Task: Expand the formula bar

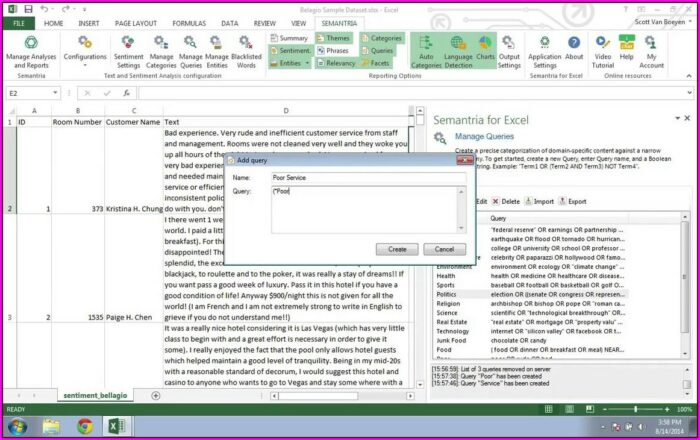Action: coord(689,93)
